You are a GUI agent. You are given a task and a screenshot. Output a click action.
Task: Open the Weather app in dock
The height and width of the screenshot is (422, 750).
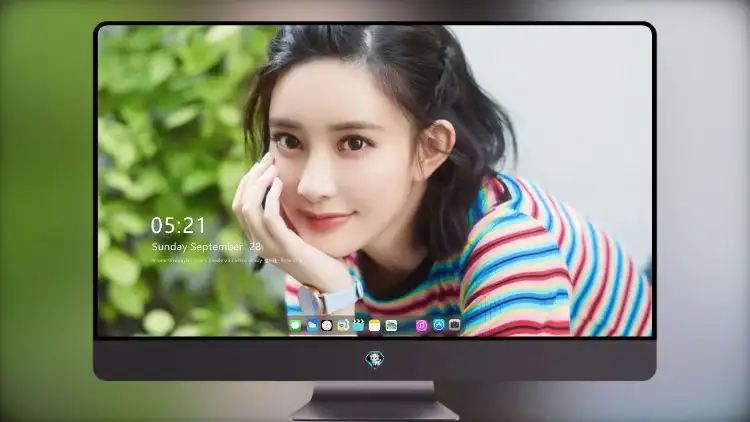tap(312, 326)
